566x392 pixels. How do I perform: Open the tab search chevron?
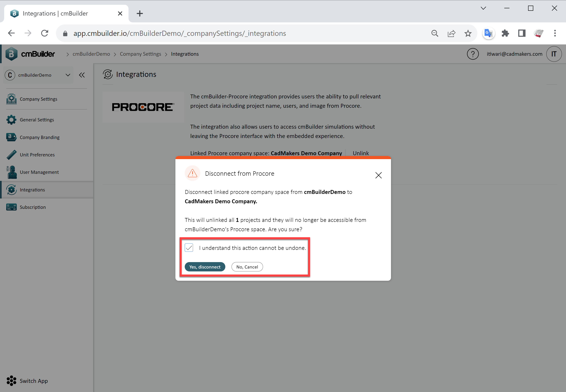pos(483,8)
